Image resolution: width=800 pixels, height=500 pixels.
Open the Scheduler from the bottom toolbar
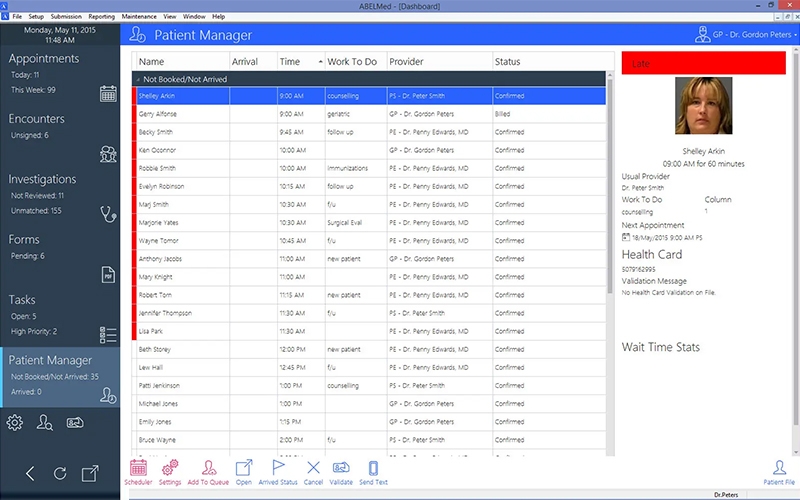click(x=138, y=471)
